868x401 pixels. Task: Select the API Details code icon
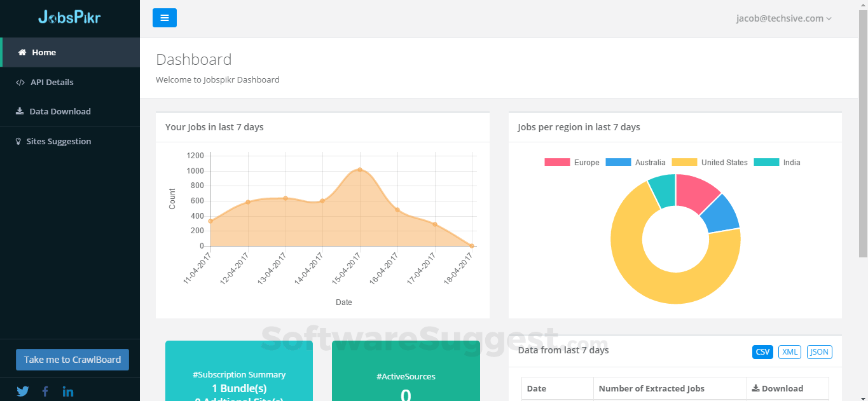19,81
